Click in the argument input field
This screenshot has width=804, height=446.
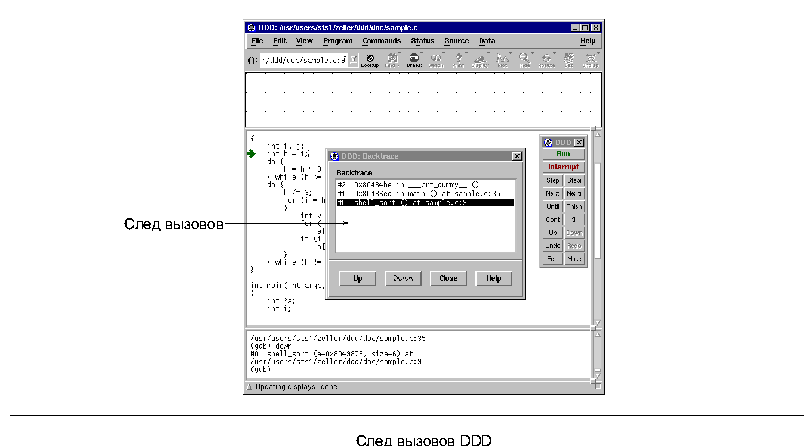click(303, 60)
